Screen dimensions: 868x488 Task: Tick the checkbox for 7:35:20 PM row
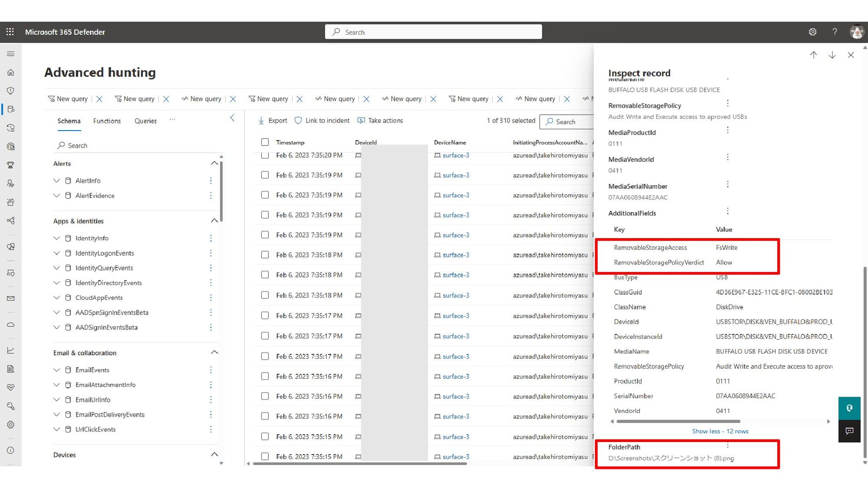[265, 155]
